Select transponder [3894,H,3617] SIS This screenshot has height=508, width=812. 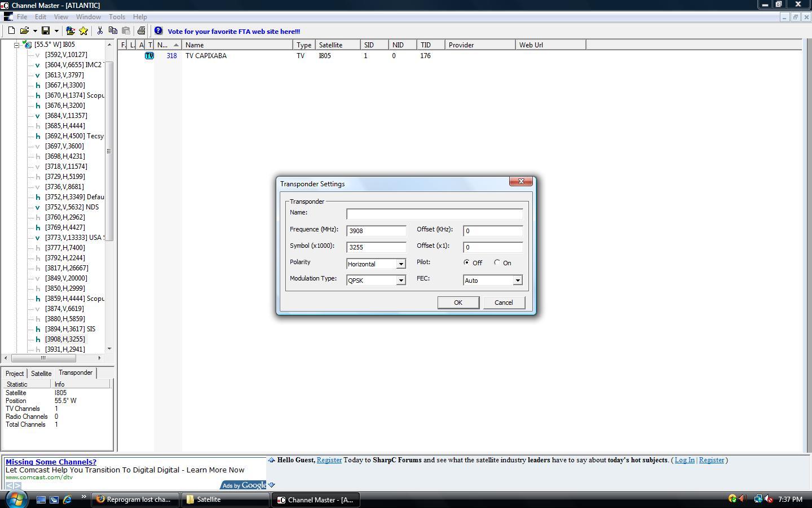tap(70, 329)
